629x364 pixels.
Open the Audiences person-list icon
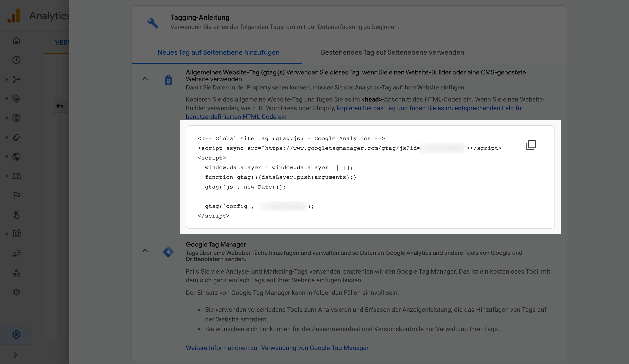16,253
